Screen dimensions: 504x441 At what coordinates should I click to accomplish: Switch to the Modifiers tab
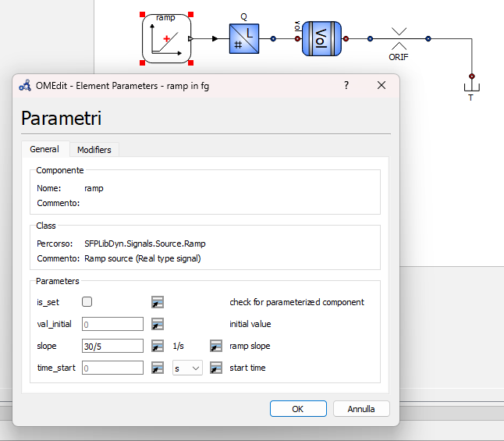tap(94, 150)
